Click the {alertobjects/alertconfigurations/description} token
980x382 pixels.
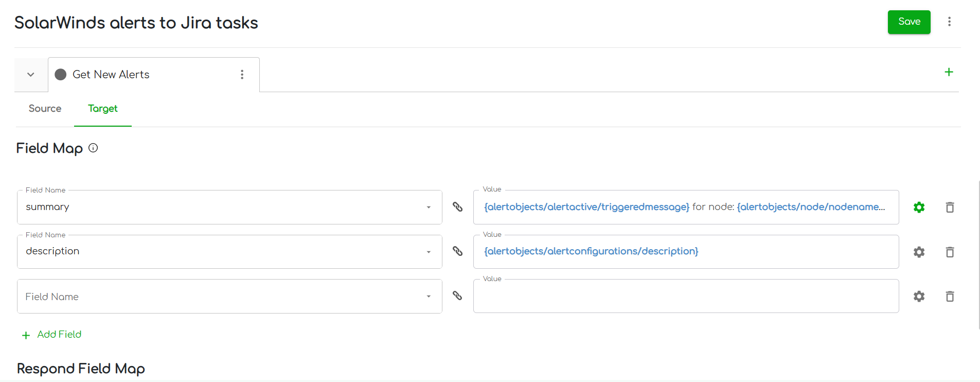point(591,251)
